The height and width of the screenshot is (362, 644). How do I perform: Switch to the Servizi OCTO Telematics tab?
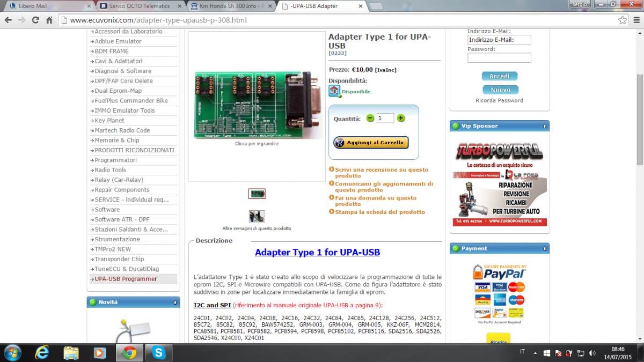(140, 6)
